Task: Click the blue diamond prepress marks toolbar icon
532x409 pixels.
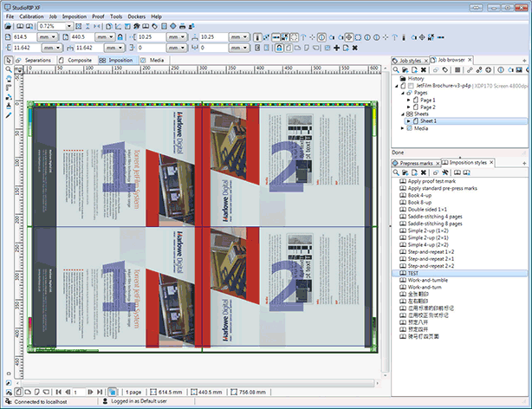Action: pos(173,27)
